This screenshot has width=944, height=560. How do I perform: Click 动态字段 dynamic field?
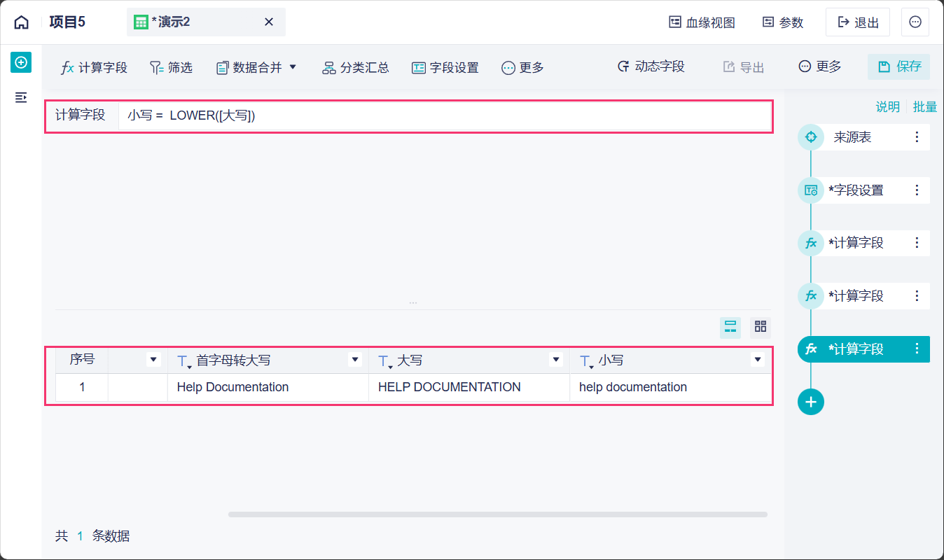click(x=651, y=66)
